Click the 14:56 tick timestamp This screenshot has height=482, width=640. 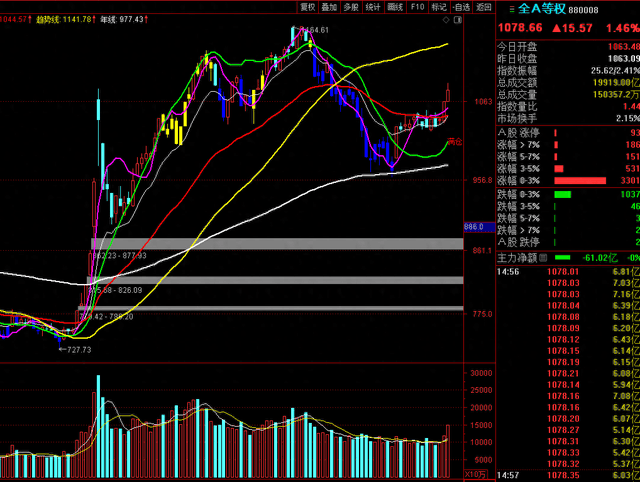[x=508, y=272]
